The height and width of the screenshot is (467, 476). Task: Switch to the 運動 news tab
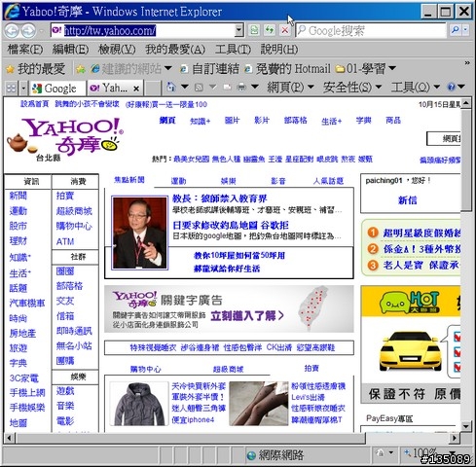(178, 181)
